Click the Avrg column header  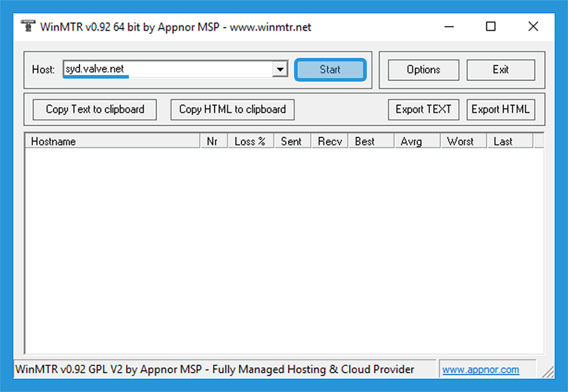(x=417, y=141)
